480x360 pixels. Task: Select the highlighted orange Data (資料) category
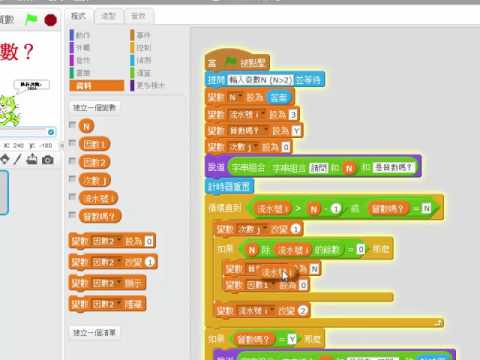click(97, 86)
